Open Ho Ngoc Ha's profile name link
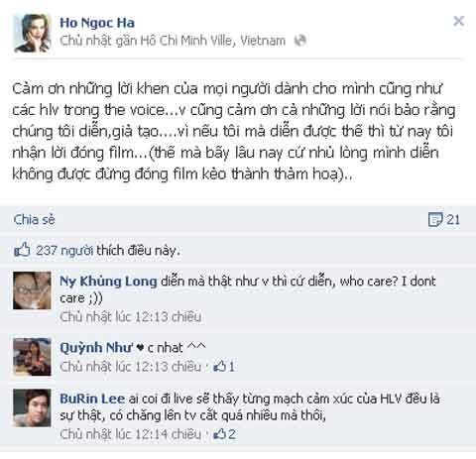The width and height of the screenshot is (476, 459). (x=97, y=23)
